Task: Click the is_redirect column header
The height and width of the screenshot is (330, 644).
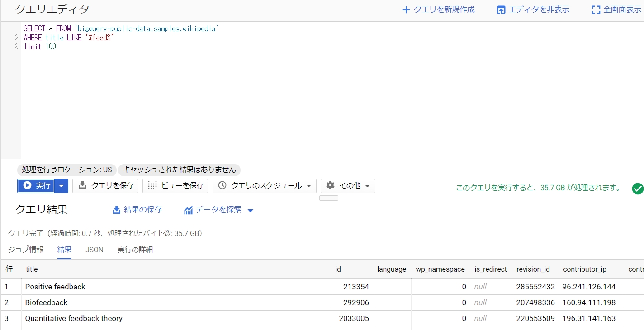Action: click(x=491, y=269)
